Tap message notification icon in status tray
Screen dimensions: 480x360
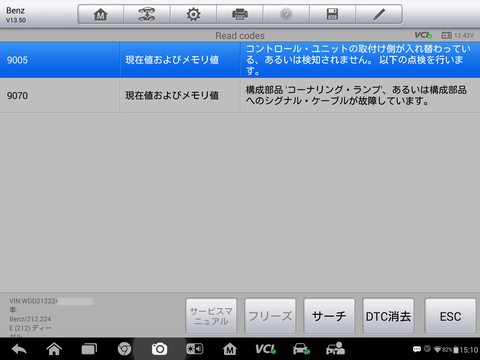tap(417, 349)
